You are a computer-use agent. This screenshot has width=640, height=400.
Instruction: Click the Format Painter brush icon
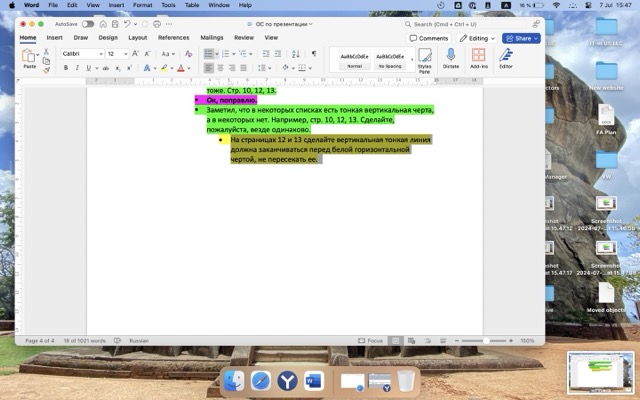coord(46,70)
